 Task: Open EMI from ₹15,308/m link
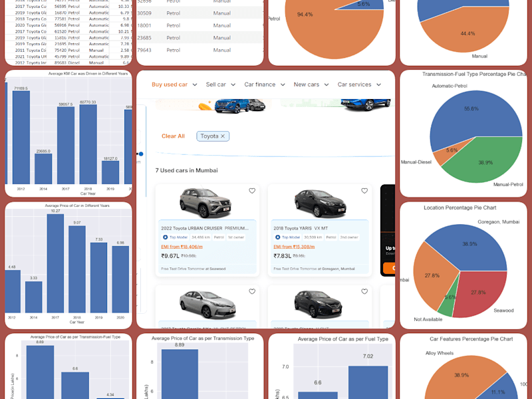294,247
